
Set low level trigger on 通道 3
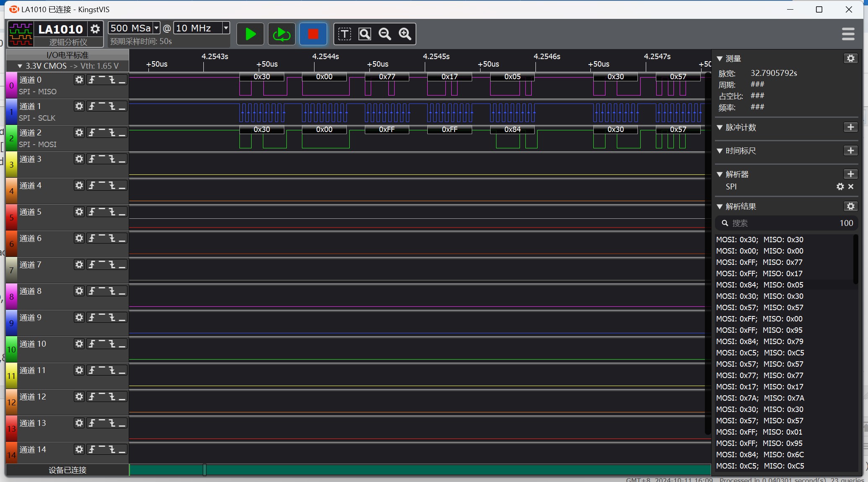[122, 159]
